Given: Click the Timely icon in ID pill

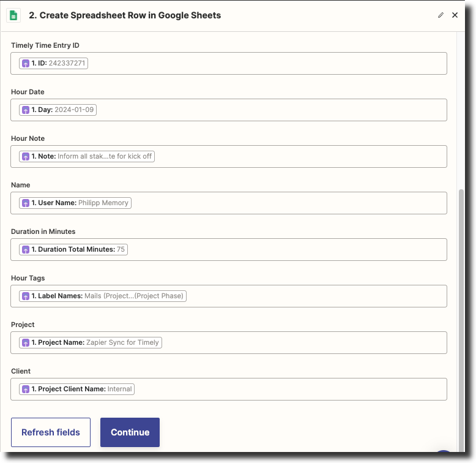Looking at the screenshot, I should coord(25,64).
